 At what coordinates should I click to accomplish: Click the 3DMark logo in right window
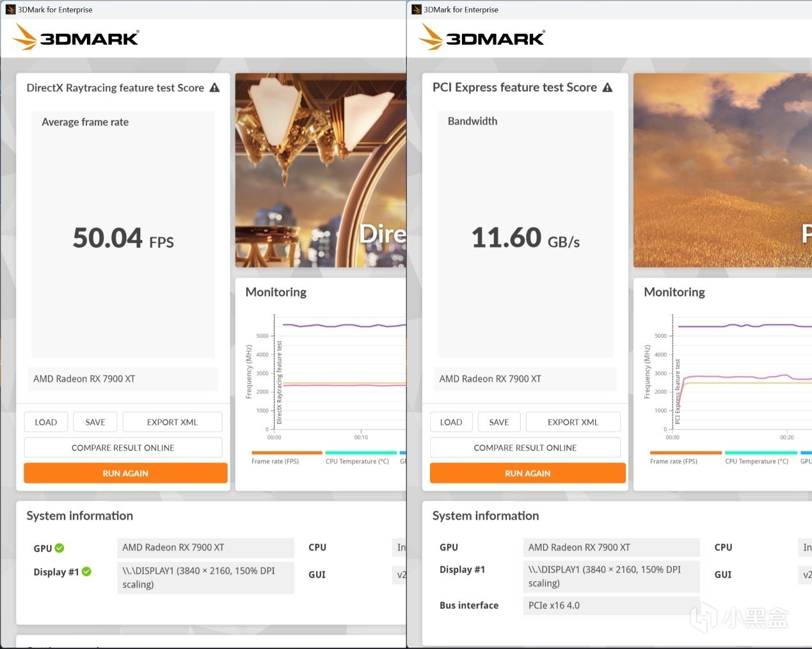click(481, 37)
